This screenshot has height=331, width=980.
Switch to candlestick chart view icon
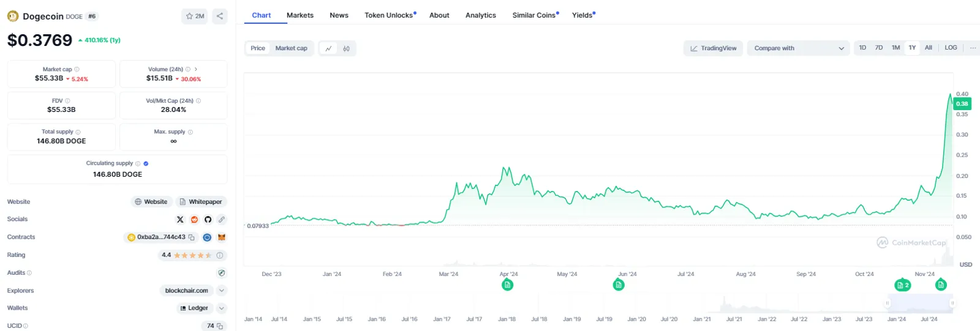pyautogui.click(x=346, y=48)
